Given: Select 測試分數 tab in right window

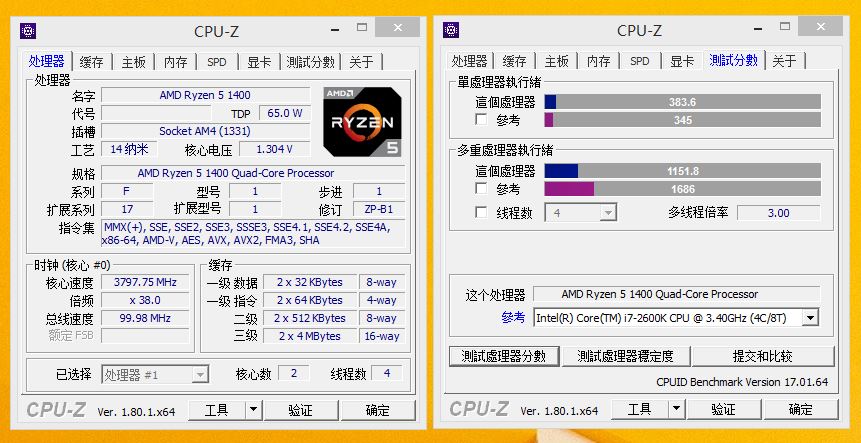Looking at the screenshot, I should 734,60.
